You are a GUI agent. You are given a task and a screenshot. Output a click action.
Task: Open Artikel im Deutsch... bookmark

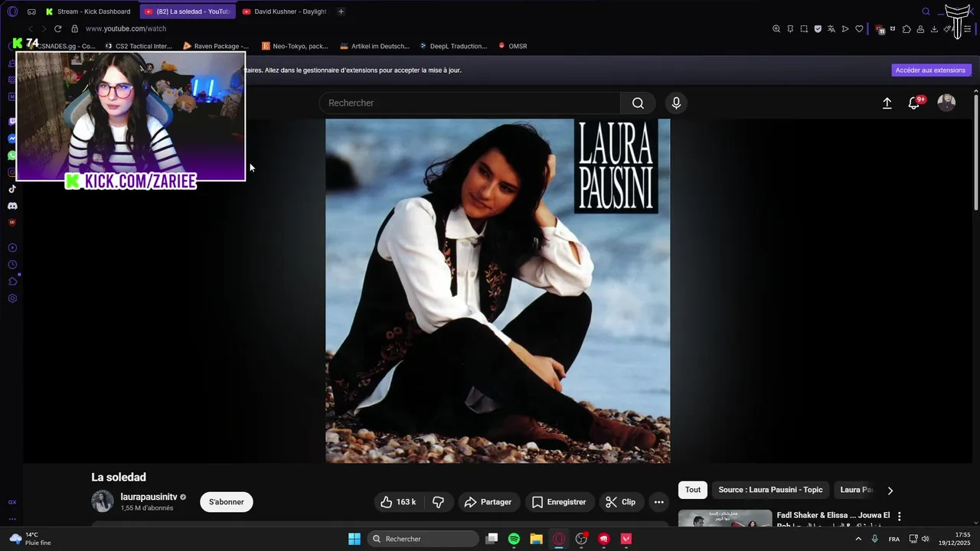coord(374,46)
